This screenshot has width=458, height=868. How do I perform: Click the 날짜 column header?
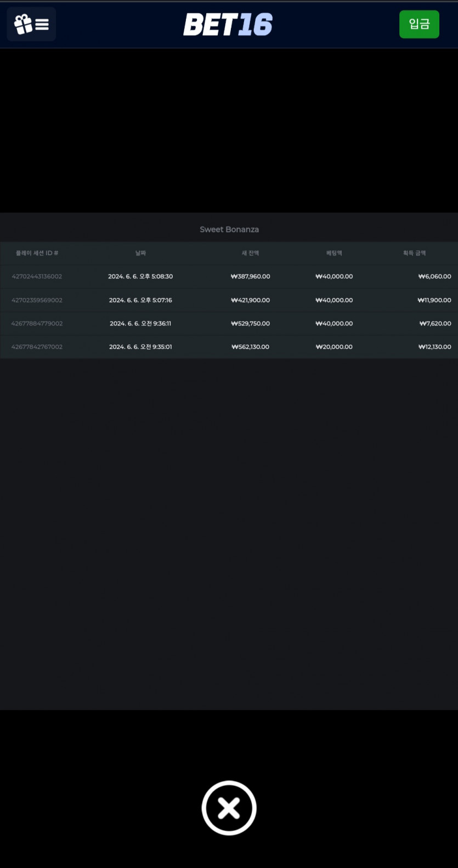140,253
